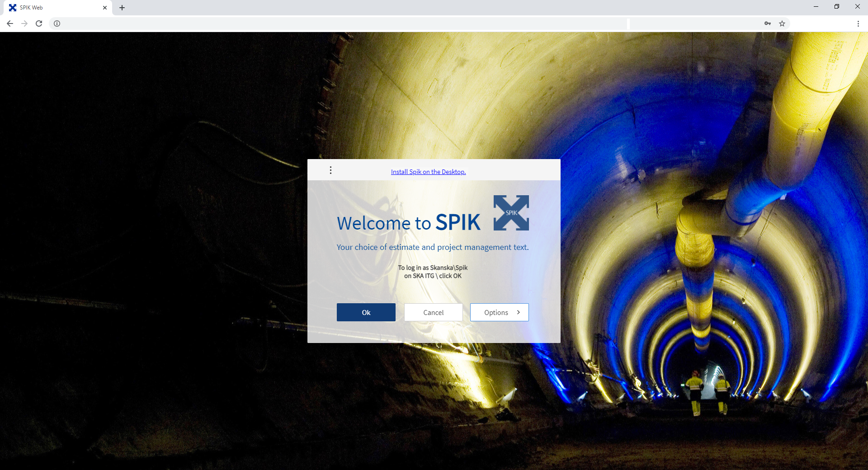Open the saved passwords key icon
The height and width of the screenshot is (470, 868).
pyautogui.click(x=768, y=23)
